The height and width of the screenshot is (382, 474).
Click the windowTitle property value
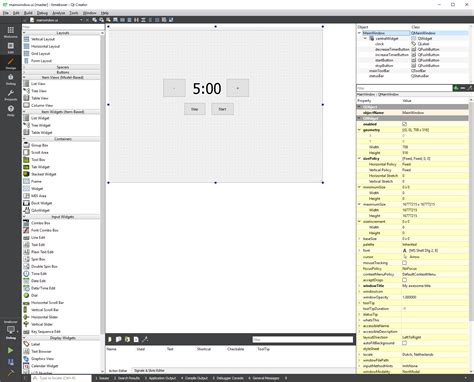(435, 286)
